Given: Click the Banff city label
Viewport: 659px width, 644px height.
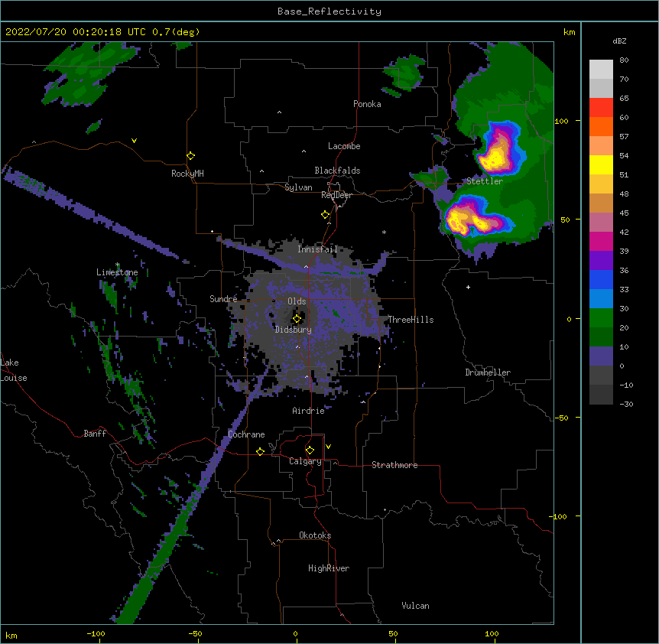Looking at the screenshot, I should [x=95, y=434].
